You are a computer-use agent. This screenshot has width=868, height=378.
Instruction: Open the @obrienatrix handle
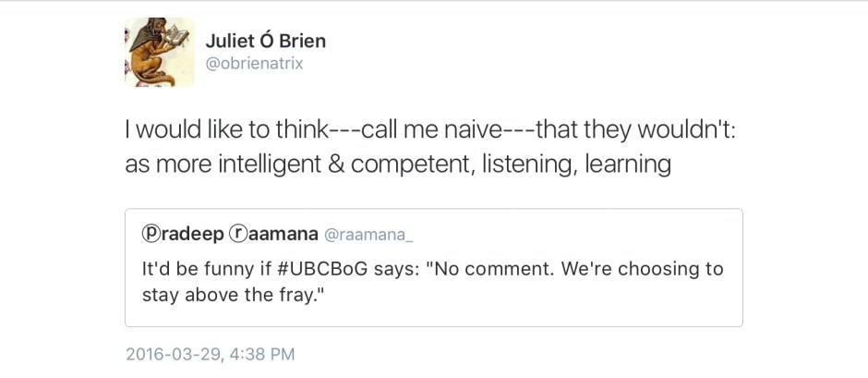(x=253, y=64)
